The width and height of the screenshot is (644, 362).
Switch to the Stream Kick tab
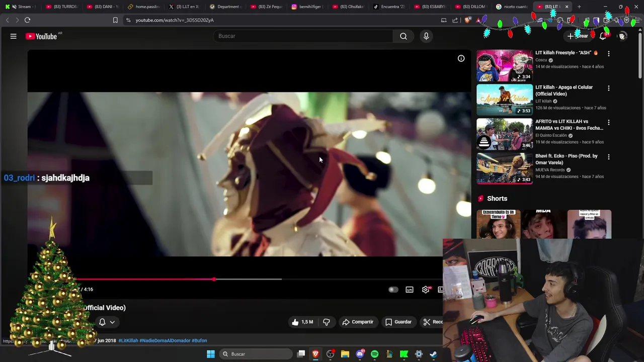click(x=20, y=7)
